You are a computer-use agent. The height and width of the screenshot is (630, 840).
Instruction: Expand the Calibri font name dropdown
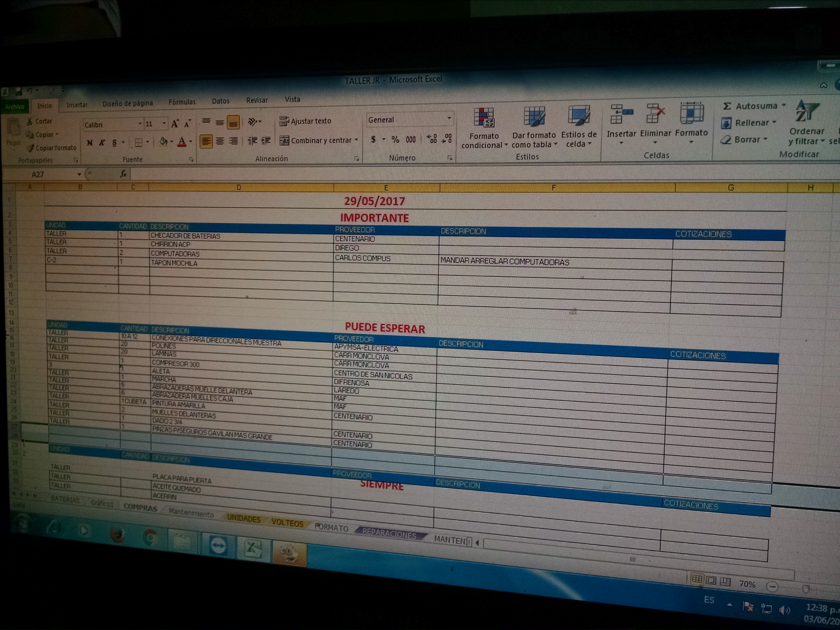coord(140,124)
